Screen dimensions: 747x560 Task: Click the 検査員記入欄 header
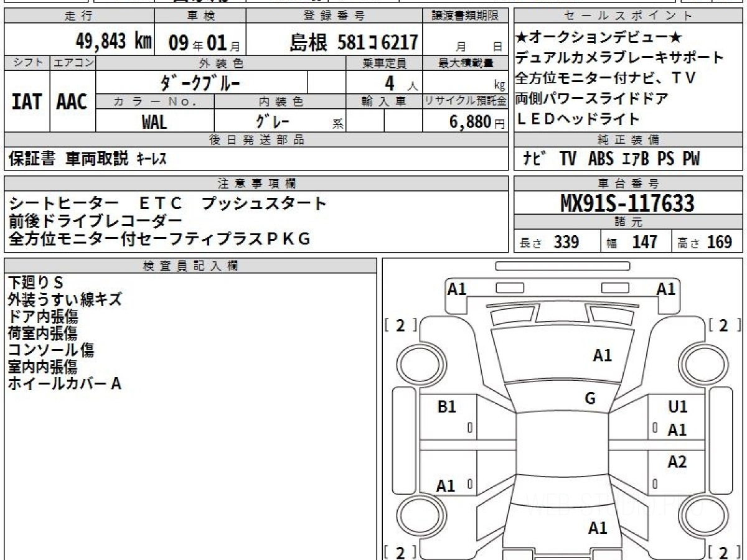coord(190,266)
